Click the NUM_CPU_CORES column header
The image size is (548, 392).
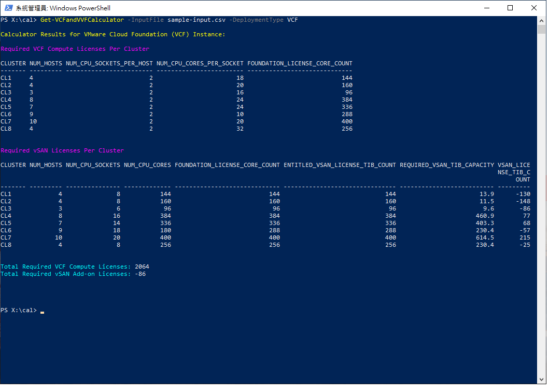click(147, 165)
